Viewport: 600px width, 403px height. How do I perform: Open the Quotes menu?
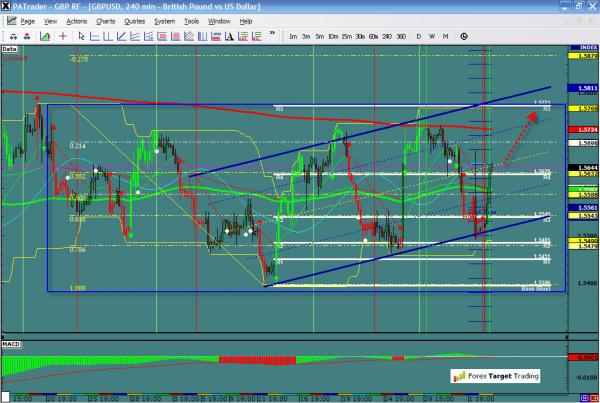point(135,21)
